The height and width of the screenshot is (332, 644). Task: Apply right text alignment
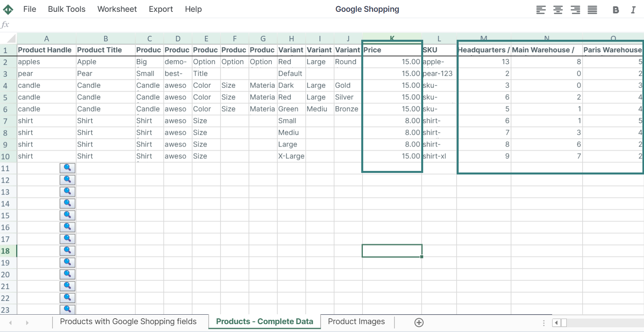(575, 10)
